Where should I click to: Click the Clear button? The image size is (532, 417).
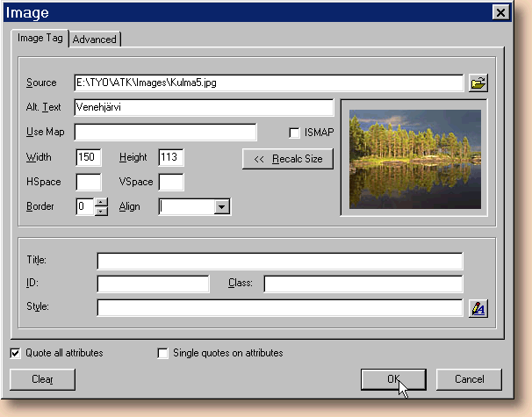[42, 379]
